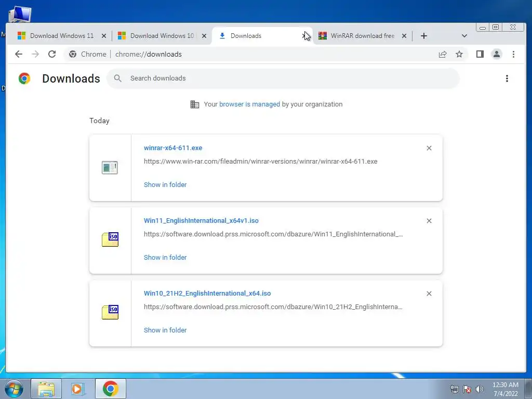Open the Chrome side panel icon
This screenshot has width=532, height=399.
[x=480, y=54]
